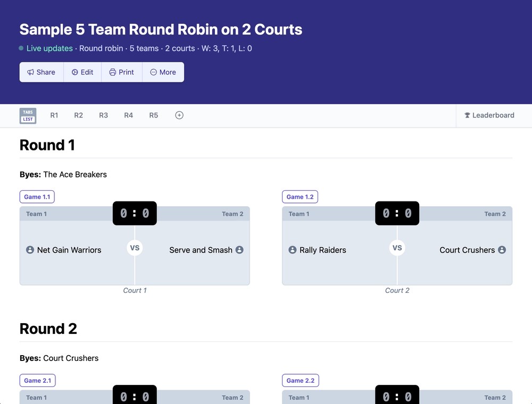
Task: Click the Game 1.1 scoreboard
Action: 135,213
